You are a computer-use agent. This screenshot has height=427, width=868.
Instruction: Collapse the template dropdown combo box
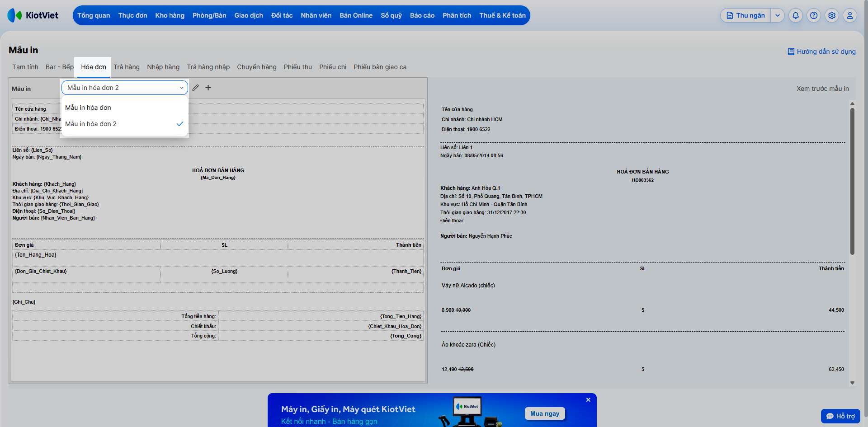pyautogui.click(x=125, y=88)
